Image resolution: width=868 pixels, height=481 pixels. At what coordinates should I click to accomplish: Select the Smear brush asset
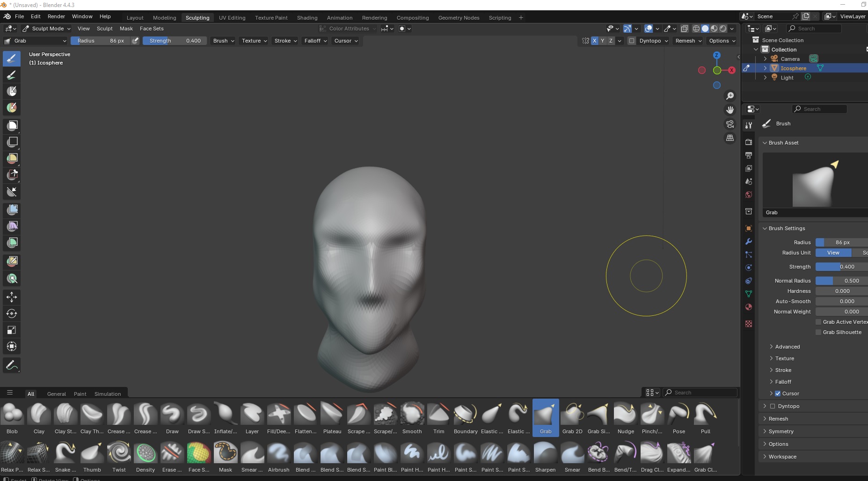pyautogui.click(x=572, y=456)
